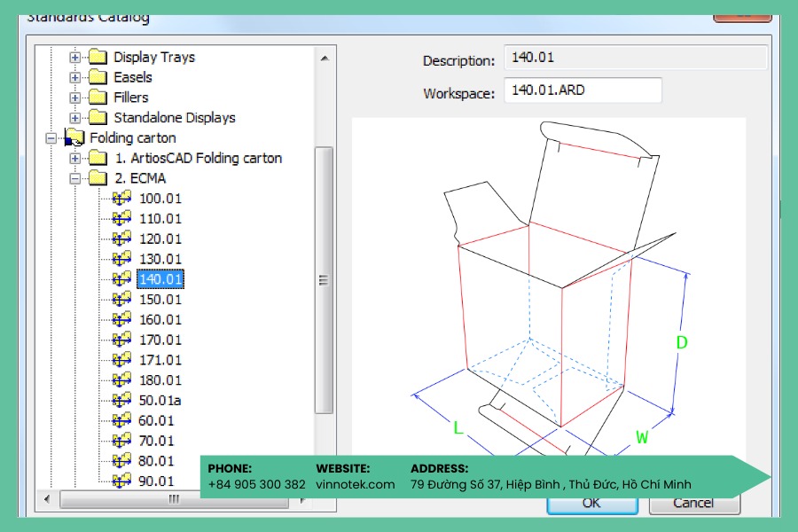Viewport: 798px width, 532px height.
Task: Click the standard icon beside 90.01
Action: pos(121,481)
